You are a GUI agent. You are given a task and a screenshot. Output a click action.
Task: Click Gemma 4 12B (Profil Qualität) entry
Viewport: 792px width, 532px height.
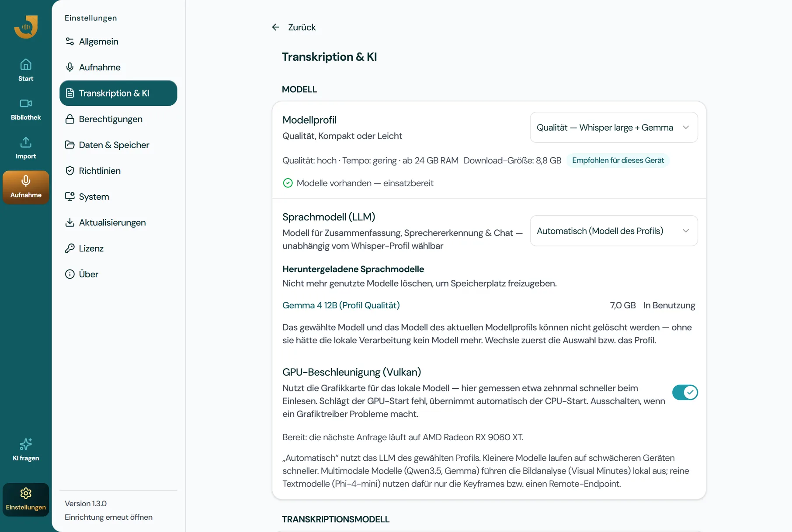[341, 305]
